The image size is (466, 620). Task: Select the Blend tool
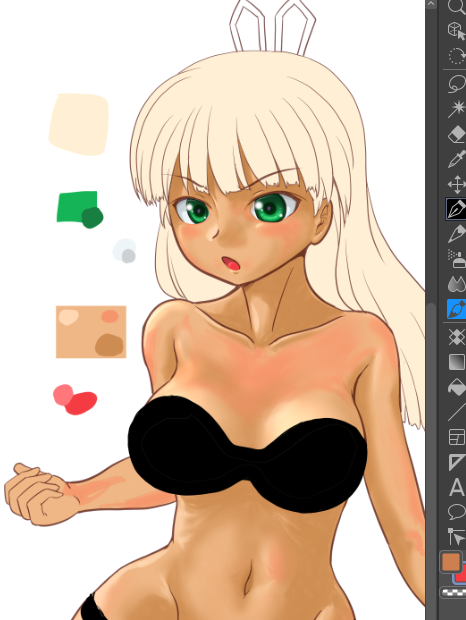(x=457, y=284)
